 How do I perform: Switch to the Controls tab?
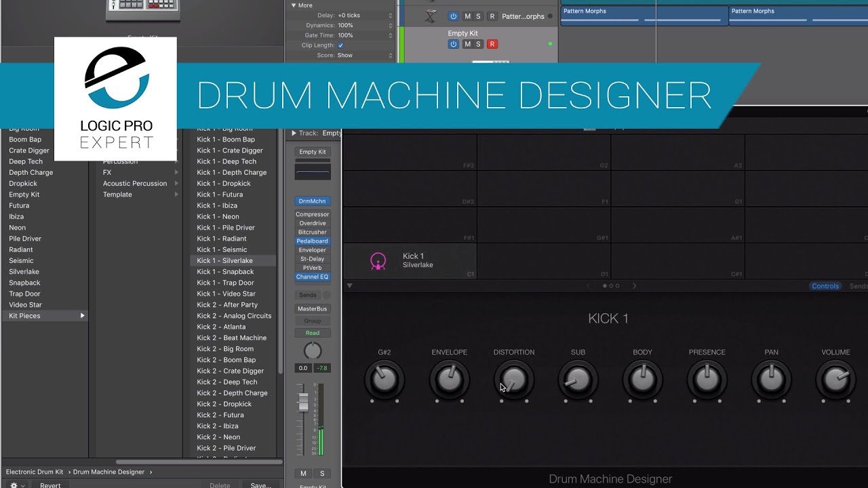tap(825, 286)
